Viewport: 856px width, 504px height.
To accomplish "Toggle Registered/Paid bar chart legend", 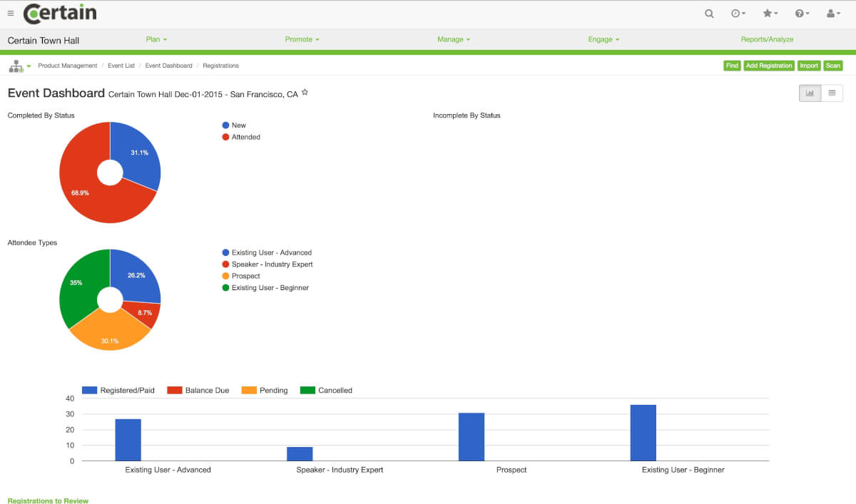I will point(120,391).
